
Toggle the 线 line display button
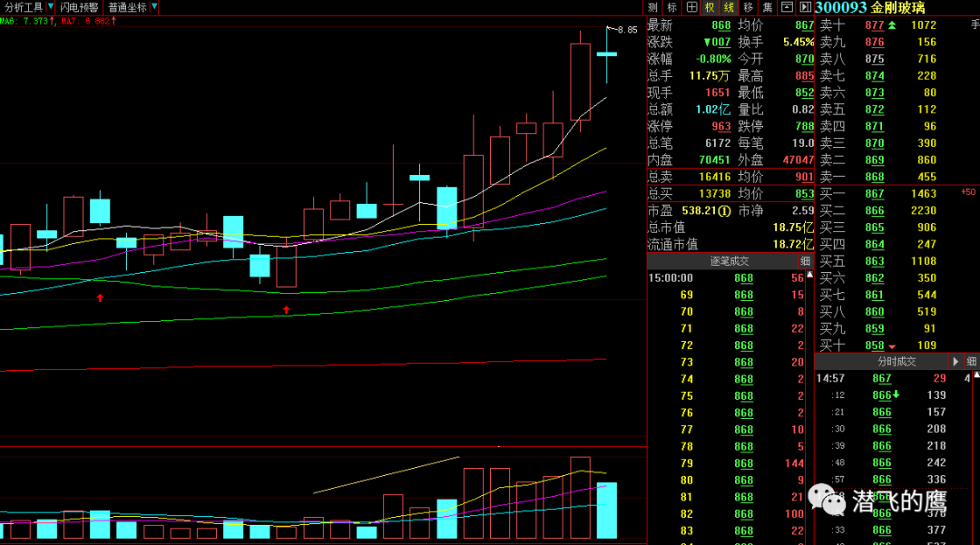730,7
